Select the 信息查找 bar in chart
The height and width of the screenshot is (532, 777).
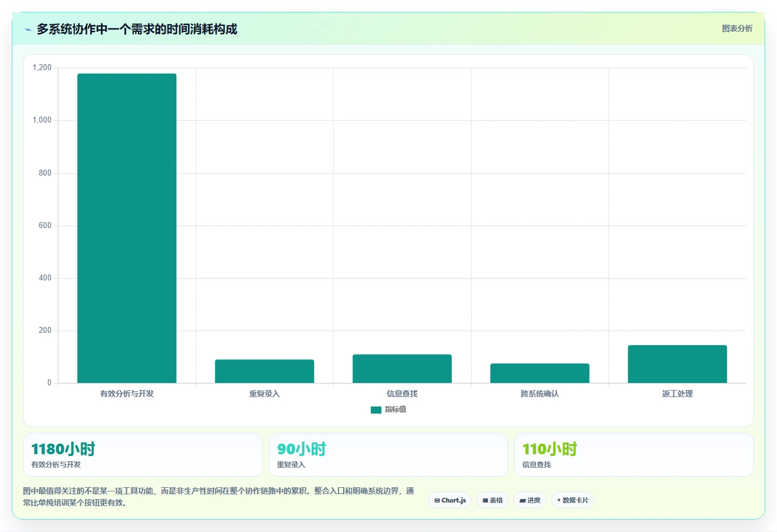coord(402,369)
